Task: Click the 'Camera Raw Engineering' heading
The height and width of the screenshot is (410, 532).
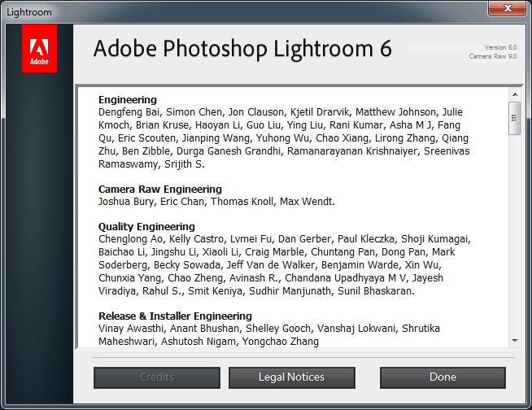Action: click(x=160, y=189)
